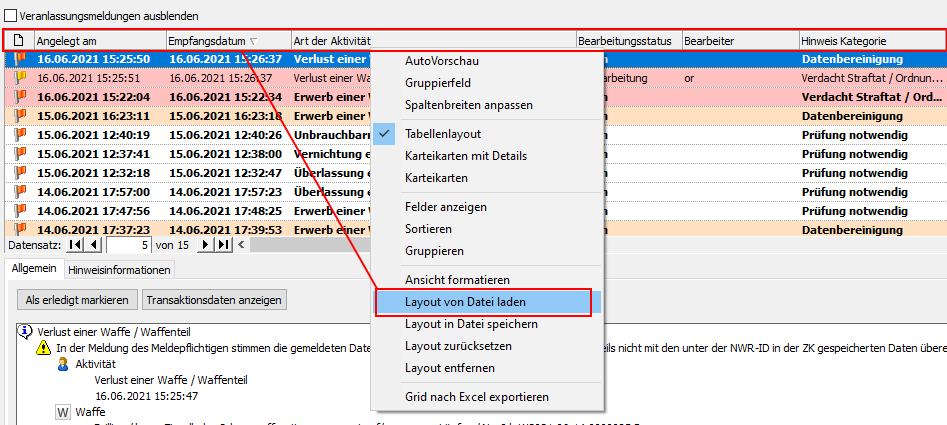Go to next record in navigator

point(206,245)
